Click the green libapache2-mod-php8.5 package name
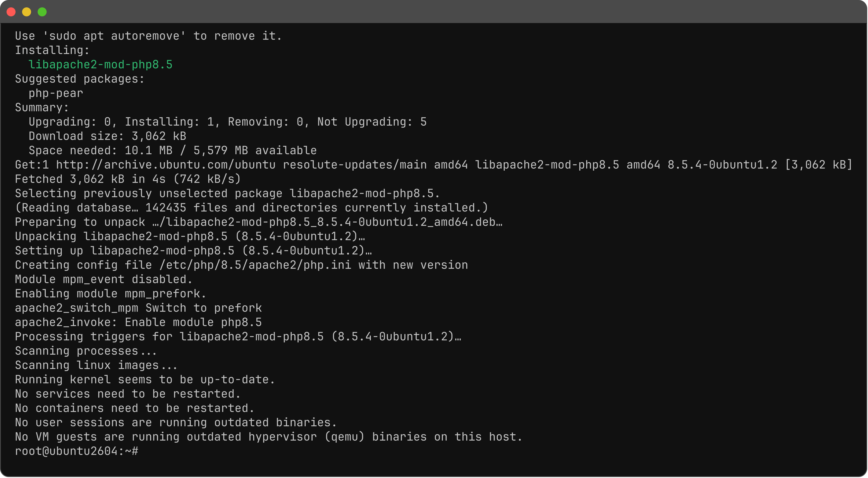868x478 pixels. (100, 64)
